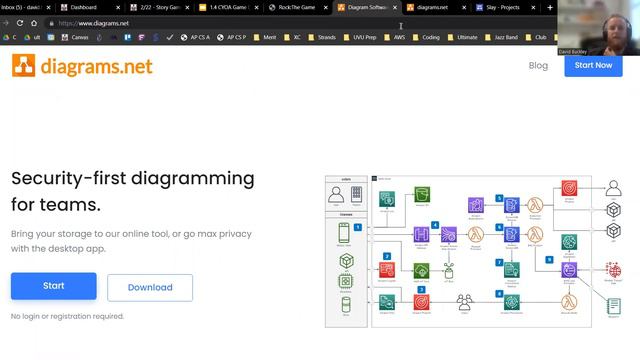Click the blue Start button
Image resolution: width=640 pixels, height=360 pixels.
tap(53, 286)
